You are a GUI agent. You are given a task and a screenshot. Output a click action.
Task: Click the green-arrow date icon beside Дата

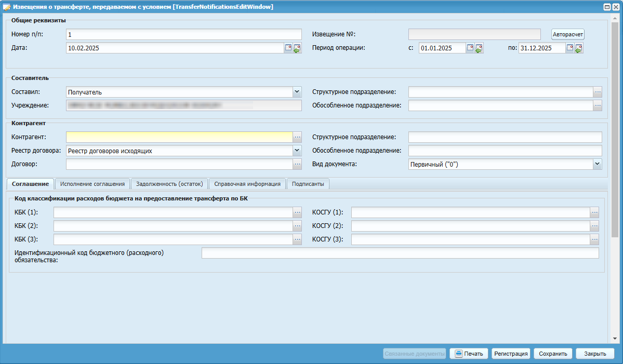point(297,48)
